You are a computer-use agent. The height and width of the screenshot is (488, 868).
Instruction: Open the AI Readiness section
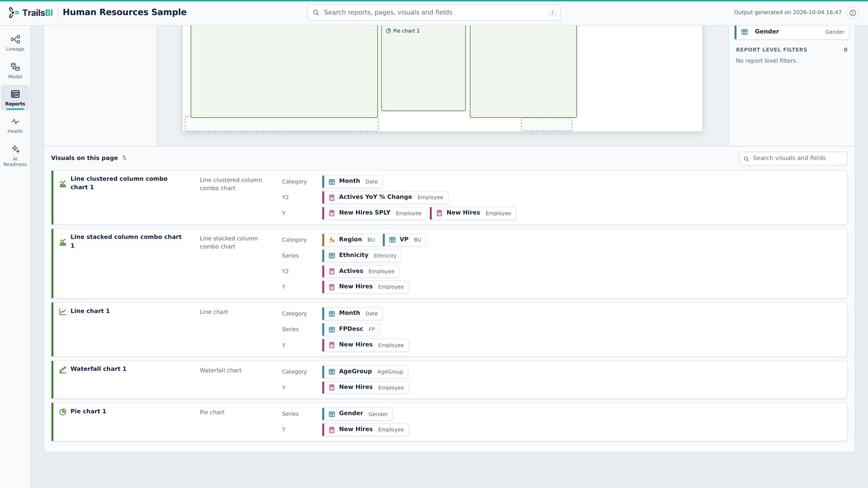pos(15,155)
